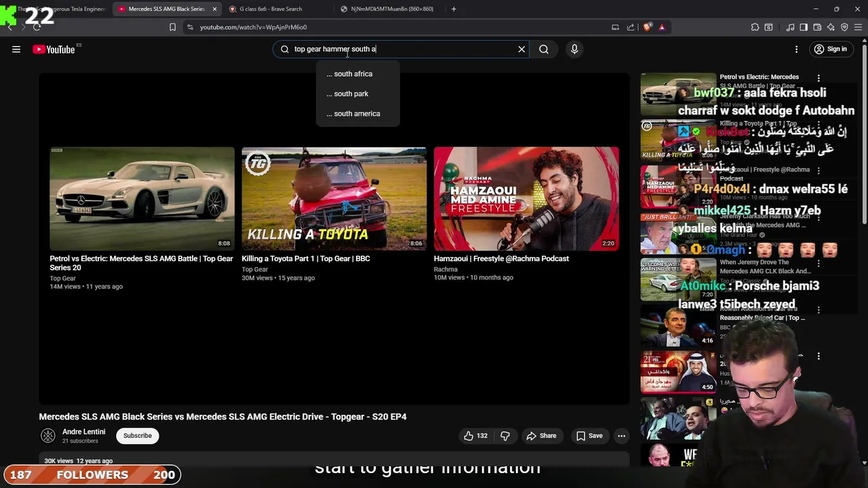The image size is (868, 488).
Task: Open the Brave main menu hamburger
Action: (x=858, y=27)
